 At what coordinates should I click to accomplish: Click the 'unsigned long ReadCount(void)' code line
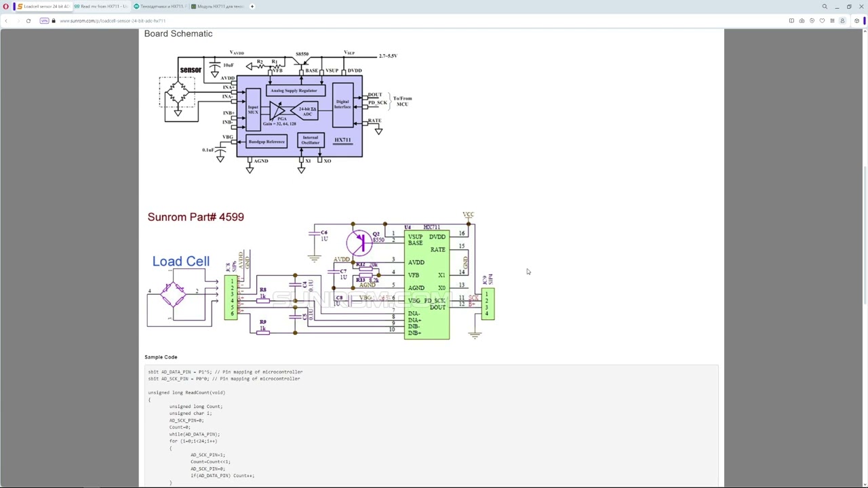click(x=186, y=392)
